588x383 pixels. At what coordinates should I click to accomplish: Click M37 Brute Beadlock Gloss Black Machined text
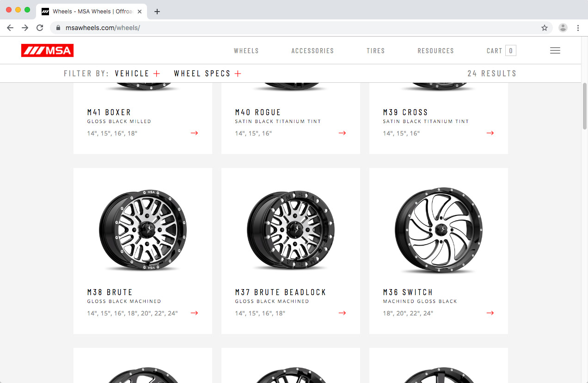(x=272, y=302)
